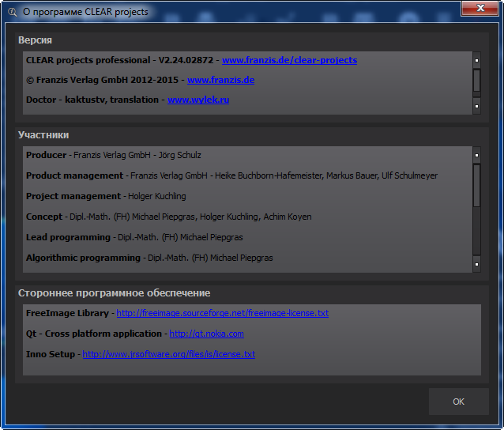504x430 pixels.
Task: Click the 'Qt - Cross platform application' label
Action: click(x=94, y=334)
